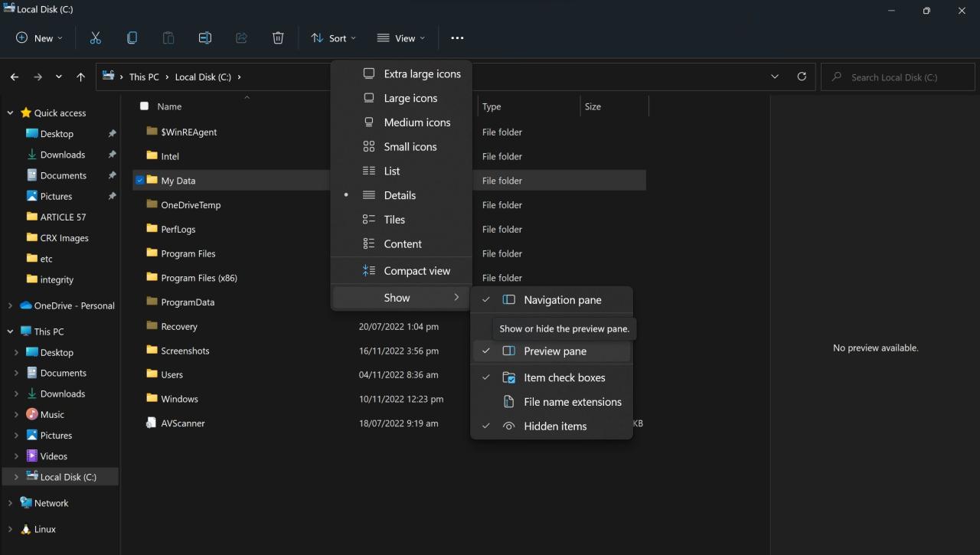Open integrity folder in sidebar
This screenshot has height=555, width=980.
(57, 279)
